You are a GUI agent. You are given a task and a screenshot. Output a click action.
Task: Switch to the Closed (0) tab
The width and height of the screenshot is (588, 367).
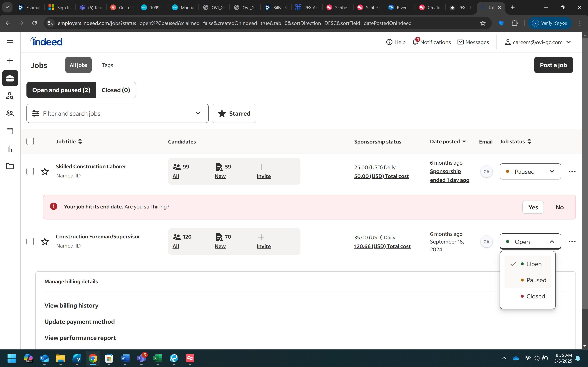[x=116, y=90]
